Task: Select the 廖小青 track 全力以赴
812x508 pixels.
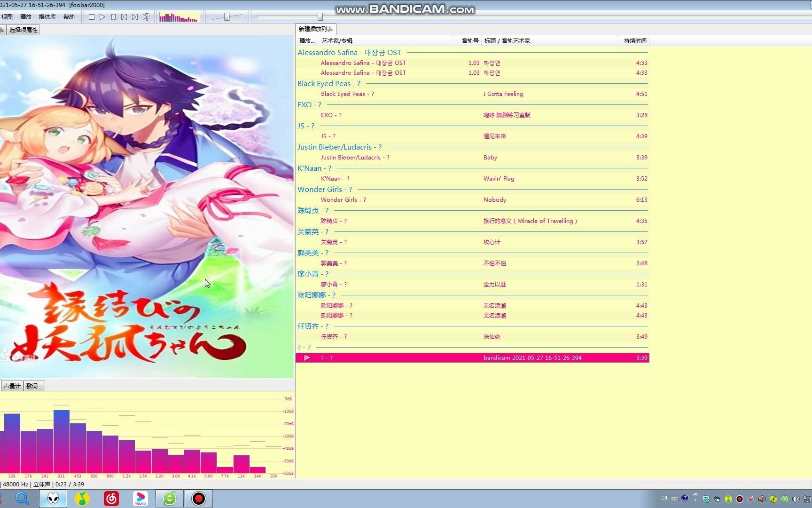Action: (x=472, y=285)
